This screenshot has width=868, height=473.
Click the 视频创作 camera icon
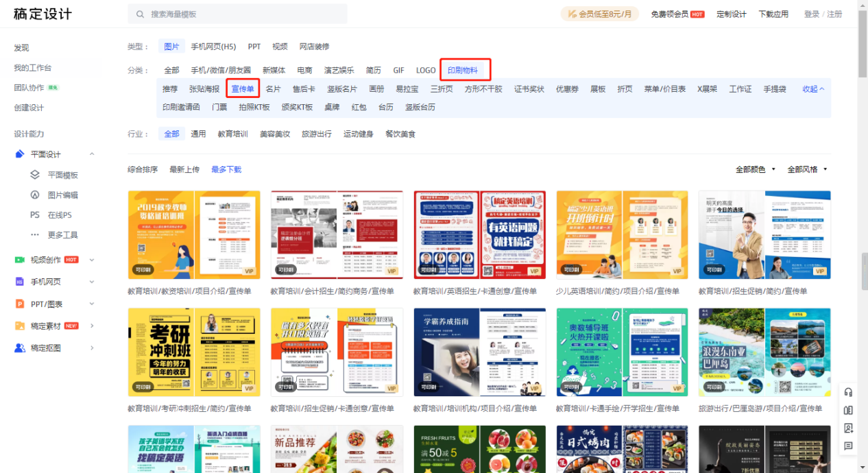pos(20,260)
